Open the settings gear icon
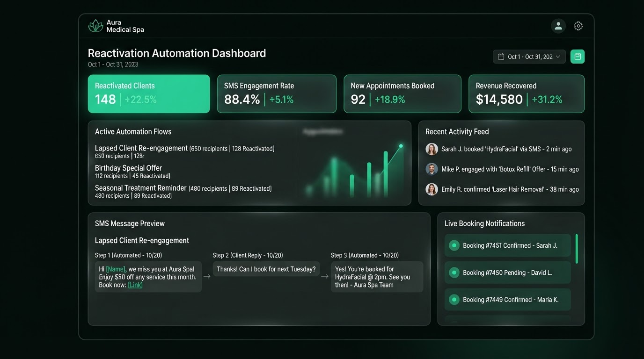This screenshot has width=644, height=359. click(578, 26)
